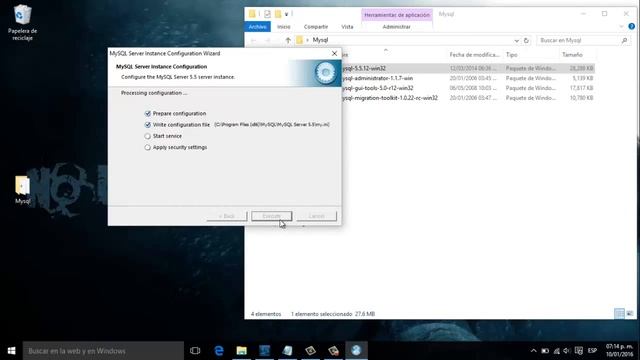Image resolution: width=640 pixels, height=360 pixels.
Task: Sort files by Tamaño column
Action: [x=572, y=55]
